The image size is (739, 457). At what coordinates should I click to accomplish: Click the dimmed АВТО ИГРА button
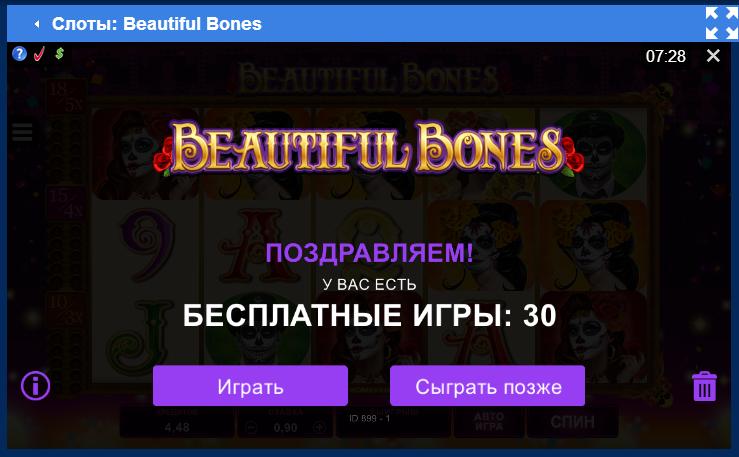tap(489, 422)
